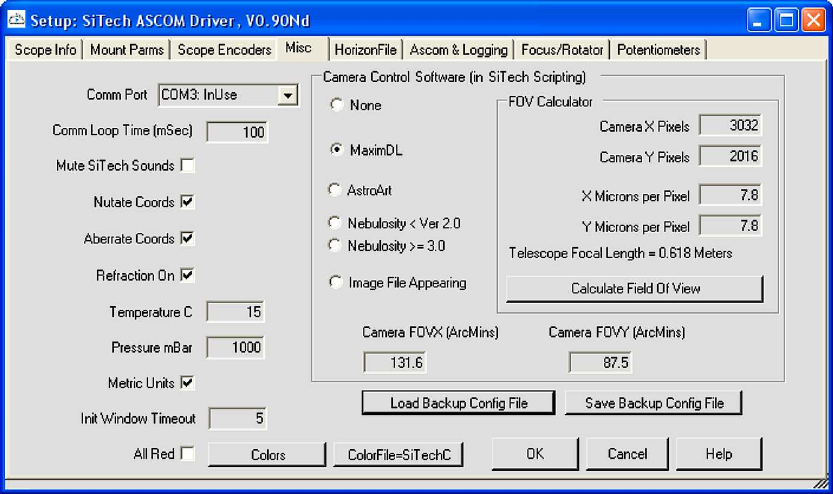Uncheck the Nutate Coords checkbox
The image size is (833, 494).
(187, 202)
